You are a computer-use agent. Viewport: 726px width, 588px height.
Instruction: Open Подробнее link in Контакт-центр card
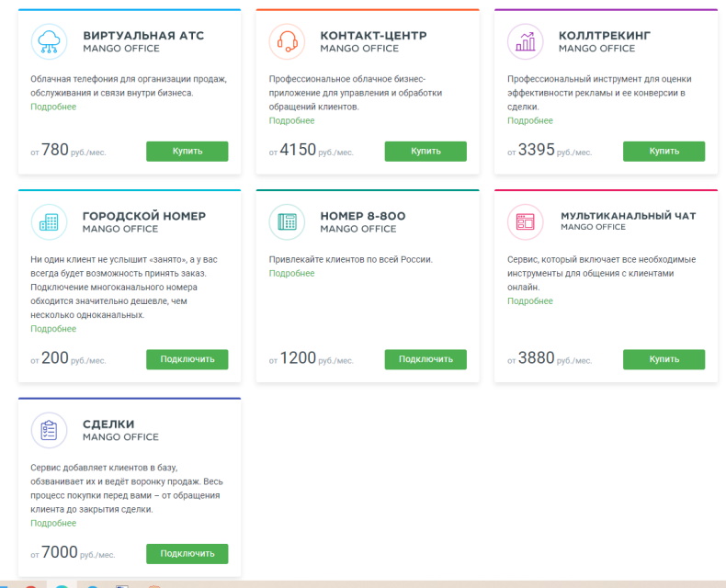click(291, 120)
